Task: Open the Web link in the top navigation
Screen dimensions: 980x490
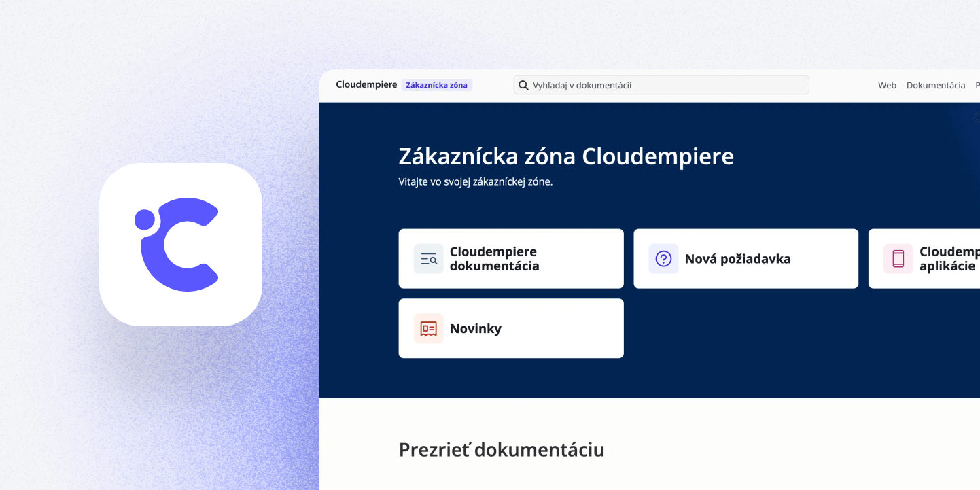Action: 887,86
